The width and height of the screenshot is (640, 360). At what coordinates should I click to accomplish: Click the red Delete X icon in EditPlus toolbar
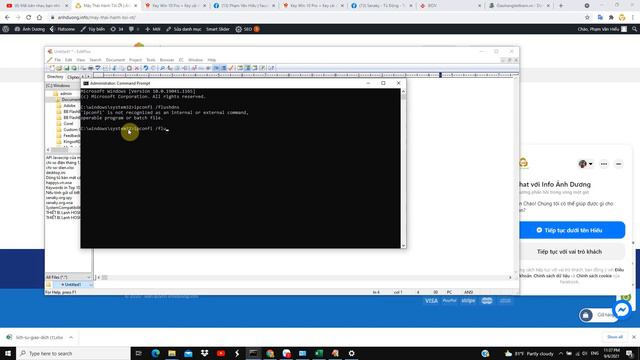pyautogui.click(x=137, y=68)
